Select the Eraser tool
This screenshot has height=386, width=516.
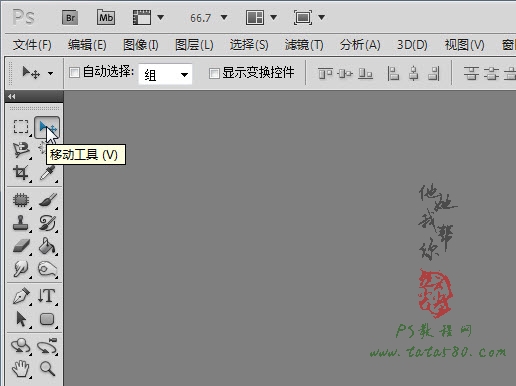coord(21,246)
